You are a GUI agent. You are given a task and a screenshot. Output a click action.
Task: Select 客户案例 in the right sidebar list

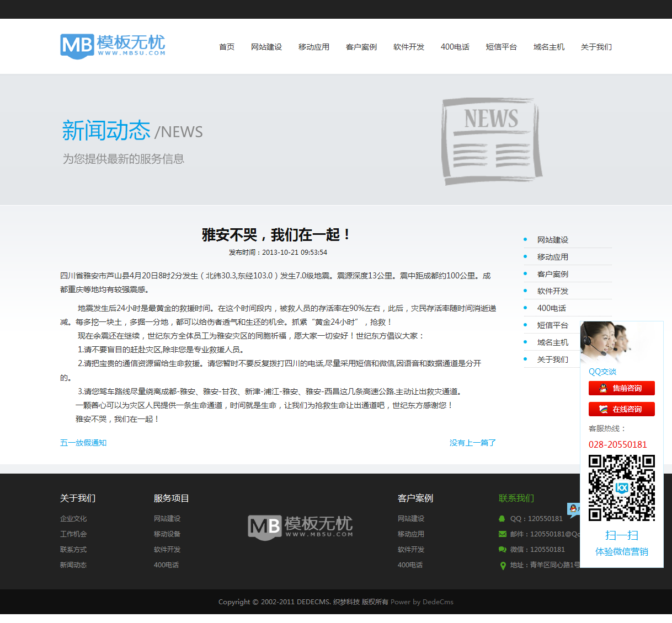(x=552, y=274)
